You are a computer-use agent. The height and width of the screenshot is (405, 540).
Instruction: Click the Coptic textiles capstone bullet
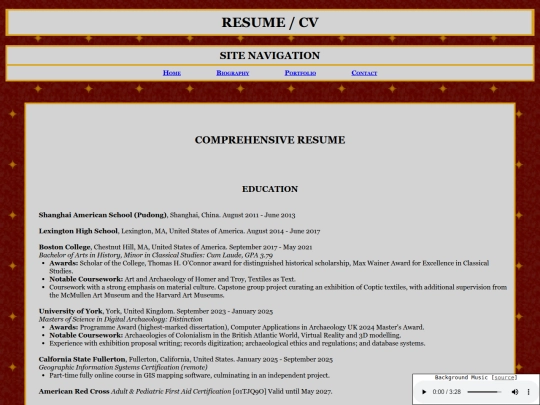point(278,291)
